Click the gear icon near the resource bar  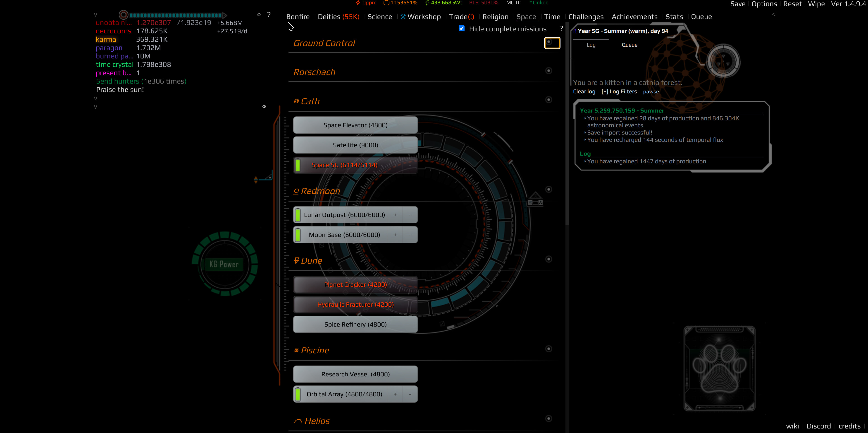tap(259, 14)
